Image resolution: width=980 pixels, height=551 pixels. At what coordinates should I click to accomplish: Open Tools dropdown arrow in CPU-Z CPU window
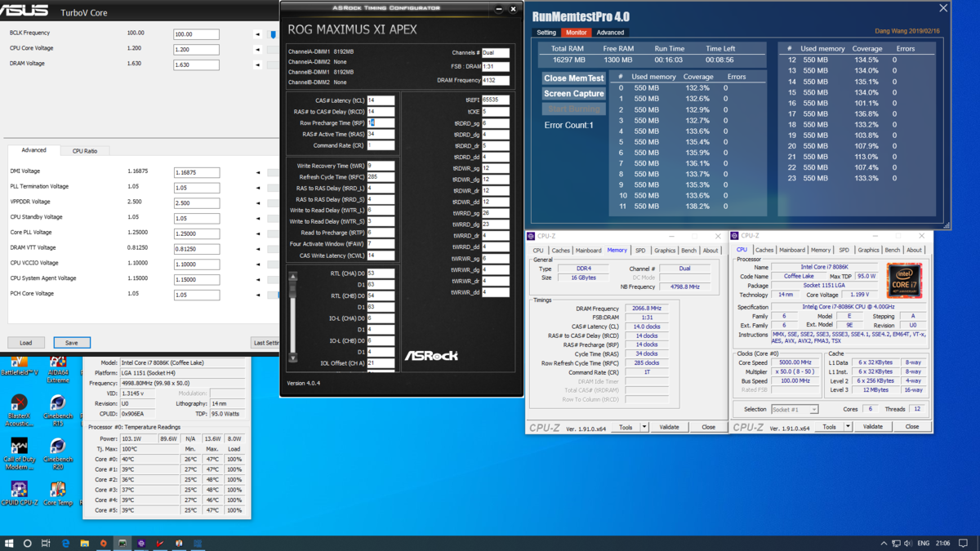coord(848,427)
